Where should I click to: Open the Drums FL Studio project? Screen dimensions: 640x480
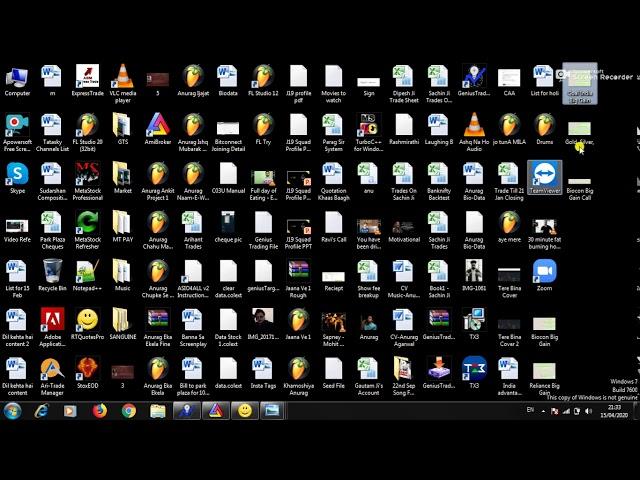pyautogui.click(x=544, y=129)
